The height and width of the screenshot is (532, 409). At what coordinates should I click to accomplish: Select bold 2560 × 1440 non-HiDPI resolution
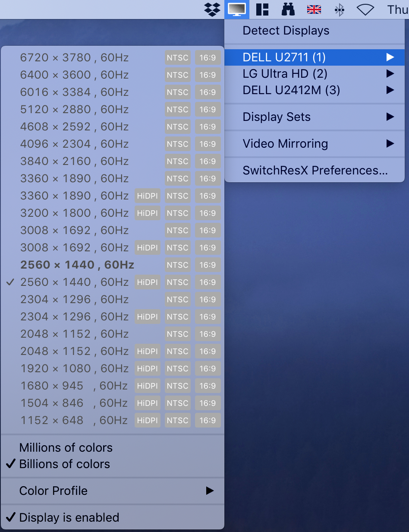(x=113, y=265)
